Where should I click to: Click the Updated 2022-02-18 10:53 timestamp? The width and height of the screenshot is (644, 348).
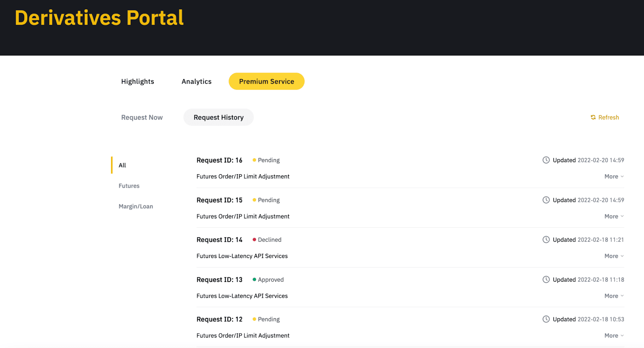588,319
